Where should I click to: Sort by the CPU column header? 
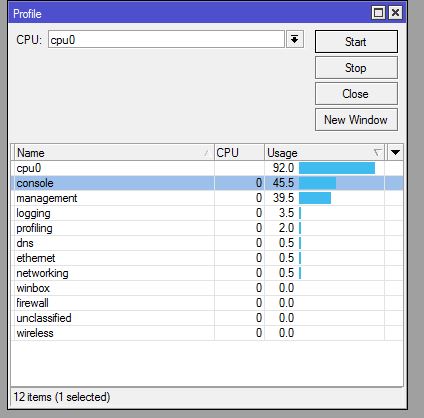239,153
